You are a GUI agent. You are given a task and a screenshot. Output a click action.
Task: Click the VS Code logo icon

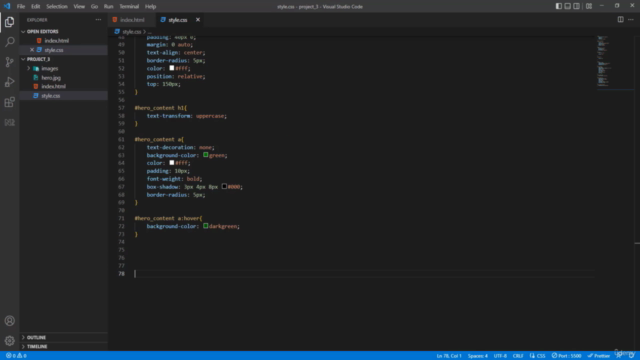coord(7,6)
